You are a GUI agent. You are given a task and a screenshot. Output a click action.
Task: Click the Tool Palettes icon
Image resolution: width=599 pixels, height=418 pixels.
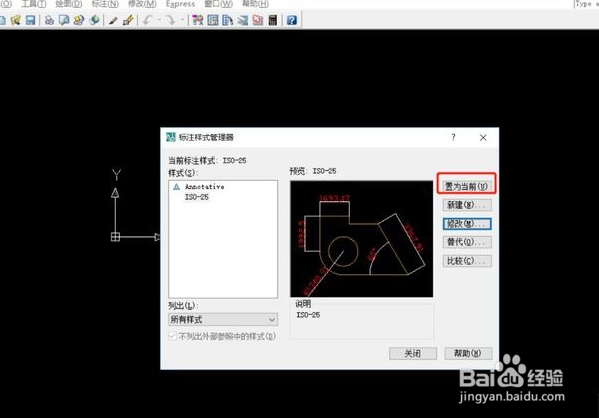[x=228, y=20]
